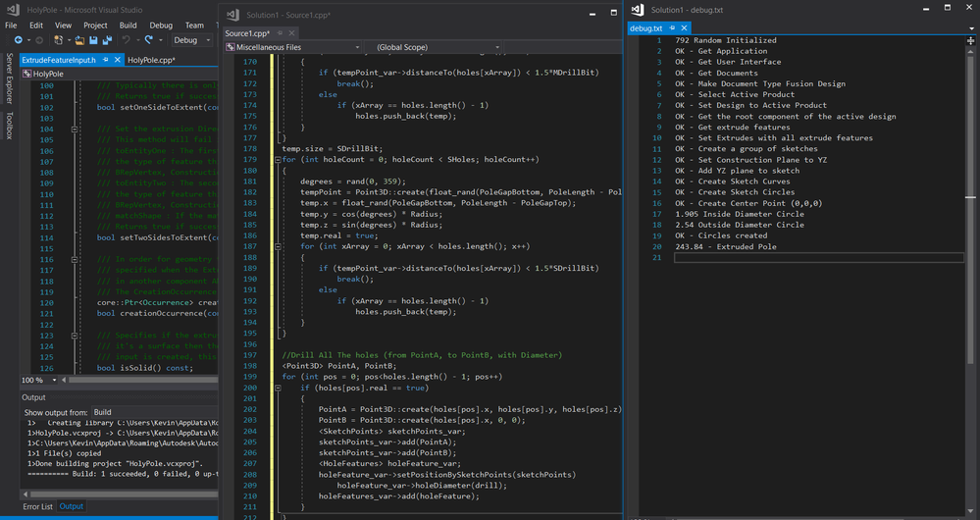This screenshot has width=980, height=520.
Task: Open the Build menu
Action: point(129,25)
